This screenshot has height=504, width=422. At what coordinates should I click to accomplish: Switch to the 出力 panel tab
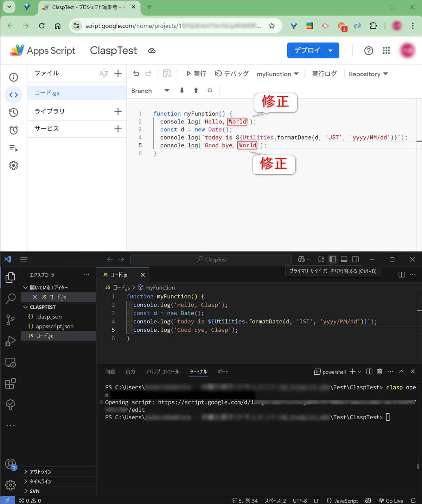point(130,371)
